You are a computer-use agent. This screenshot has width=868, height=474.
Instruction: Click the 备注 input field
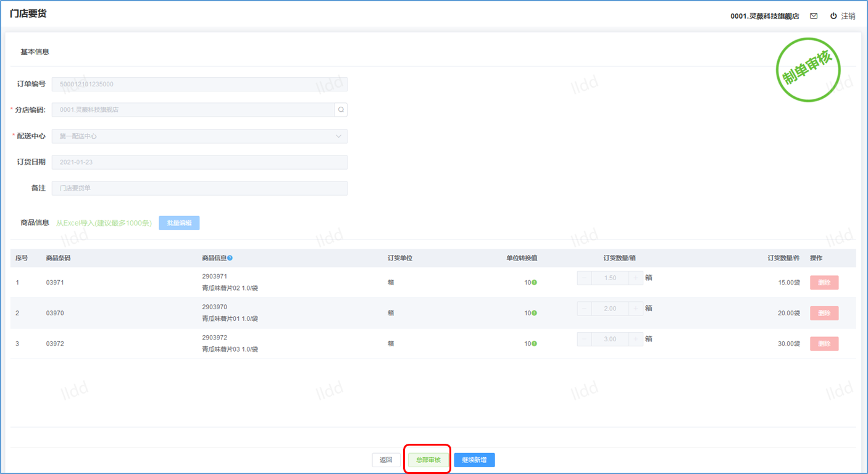[x=199, y=188]
